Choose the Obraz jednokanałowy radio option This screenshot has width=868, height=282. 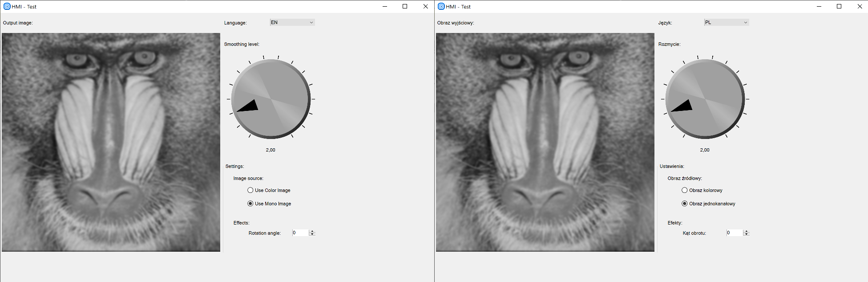[x=685, y=204]
